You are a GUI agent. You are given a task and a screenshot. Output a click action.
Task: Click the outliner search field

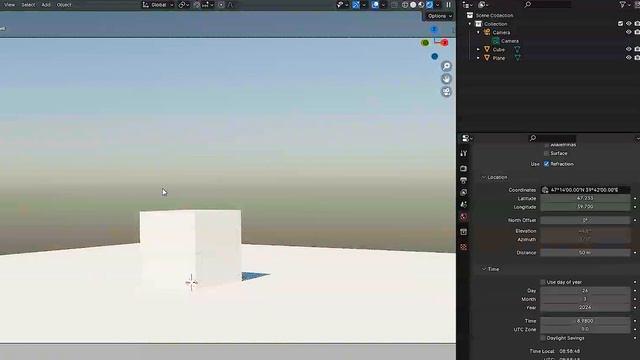pos(547,5)
